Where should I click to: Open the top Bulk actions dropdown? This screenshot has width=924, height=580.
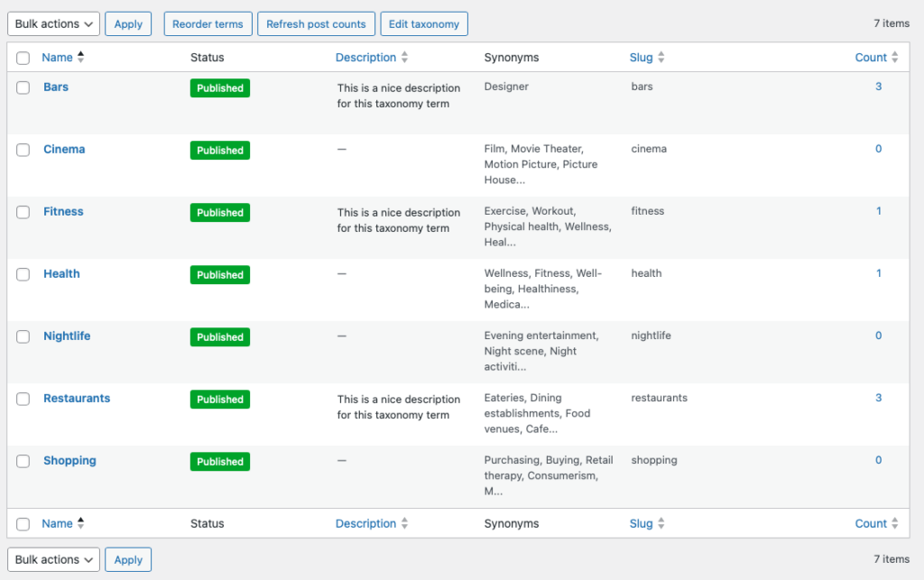(53, 24)
